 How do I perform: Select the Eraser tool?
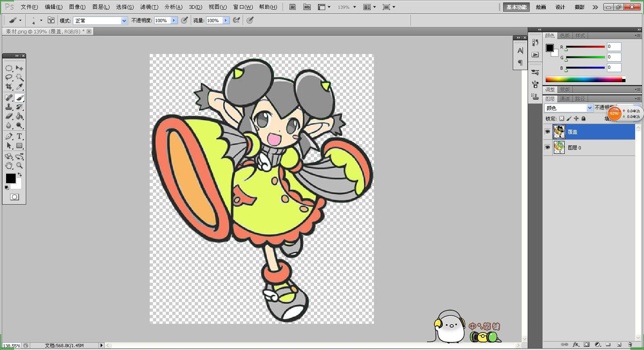point(9,116)
